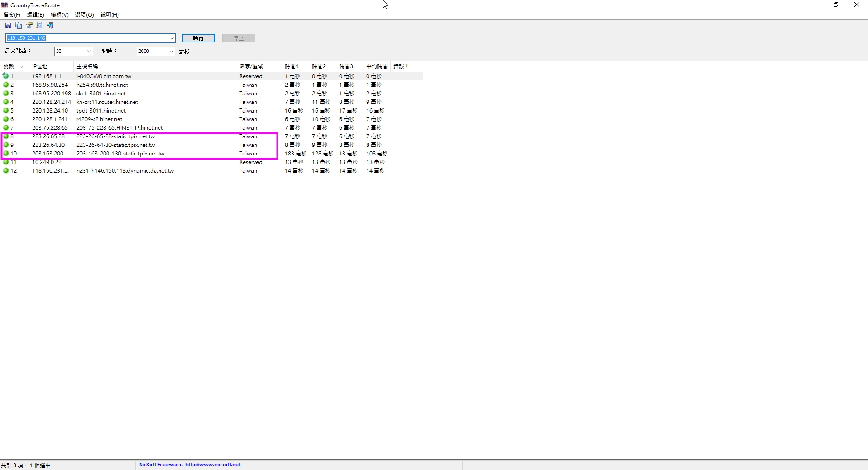Expand the target address history dropdown arrow

172,38
